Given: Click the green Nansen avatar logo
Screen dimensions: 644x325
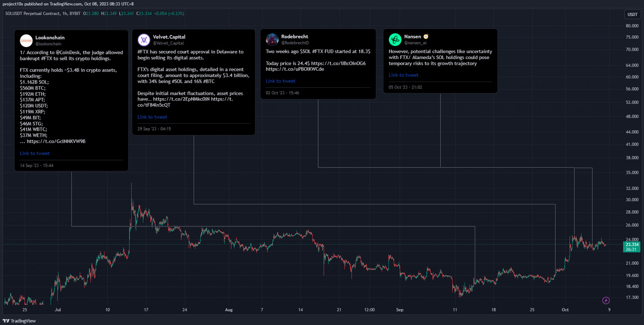Looking at the screenshot, I should point(395,39).
